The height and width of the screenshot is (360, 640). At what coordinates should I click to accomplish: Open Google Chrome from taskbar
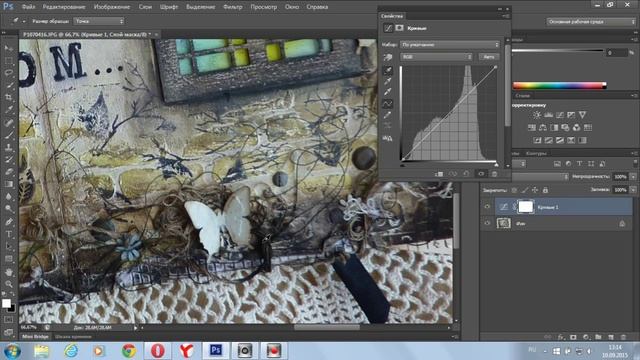point(129,351)
